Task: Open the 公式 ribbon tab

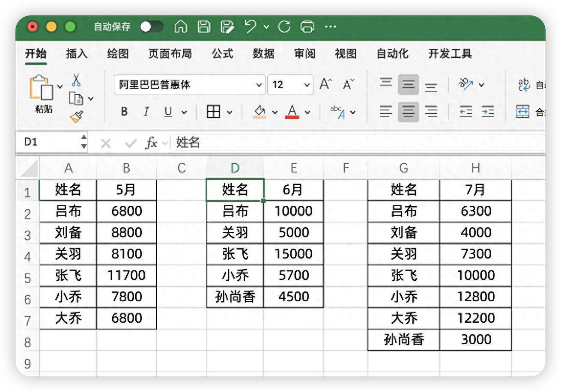Action: (x=222, y=54)
